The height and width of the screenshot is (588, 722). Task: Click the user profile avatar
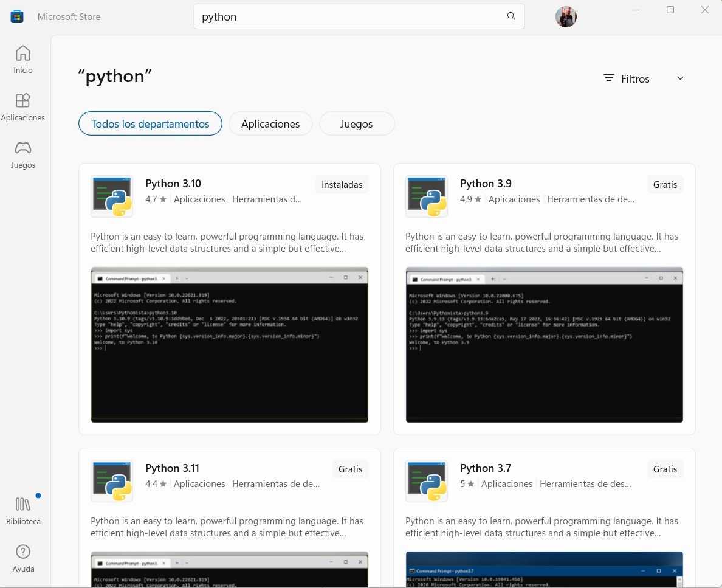pos(566,16)
